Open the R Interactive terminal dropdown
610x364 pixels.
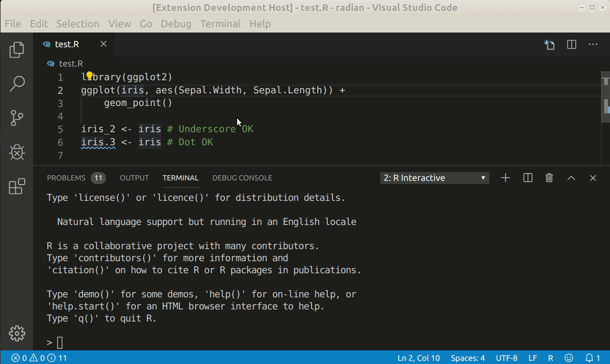tap(434, 178)
